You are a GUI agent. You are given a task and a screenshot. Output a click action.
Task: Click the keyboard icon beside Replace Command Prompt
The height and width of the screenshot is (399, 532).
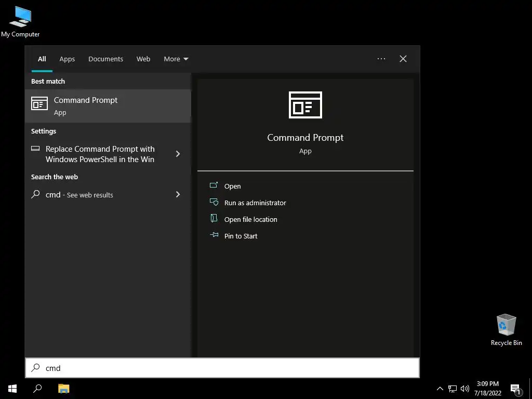[x=35, y=148]
